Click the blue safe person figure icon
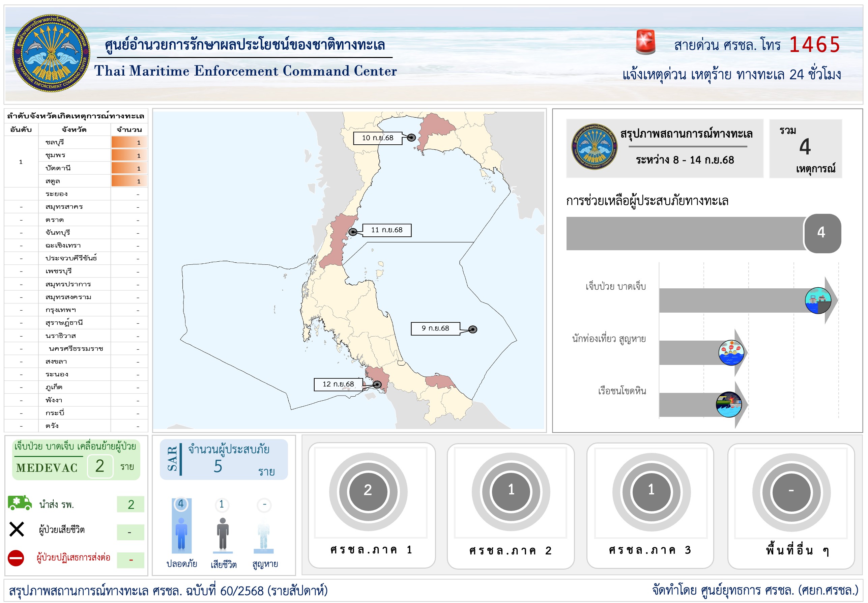 point(181,533)
